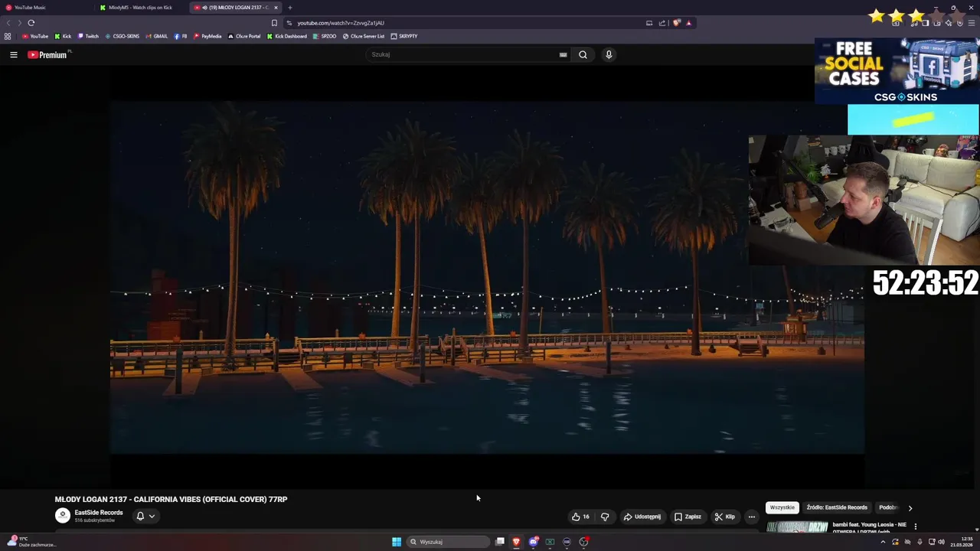Viewport: 980px width, 551px height.
Task: Open the YouTube bookmark
Action: pos(35,36)
